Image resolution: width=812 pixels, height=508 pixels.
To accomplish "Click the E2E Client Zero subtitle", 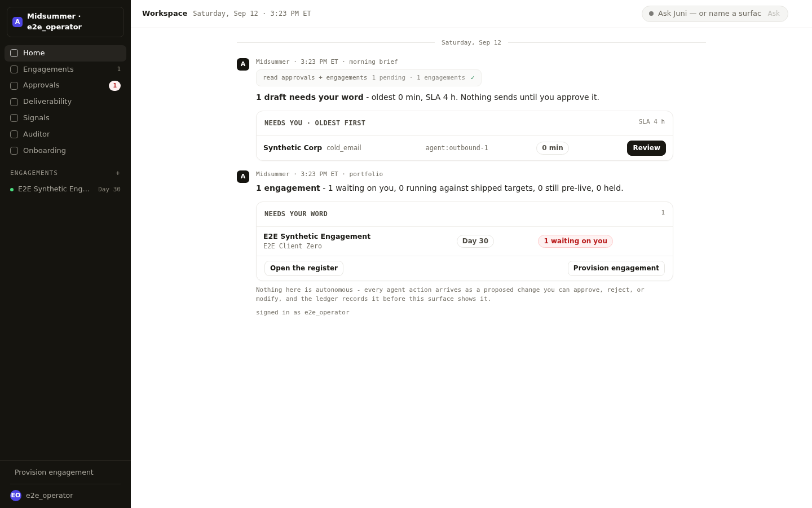I will (x=293, y=246).
